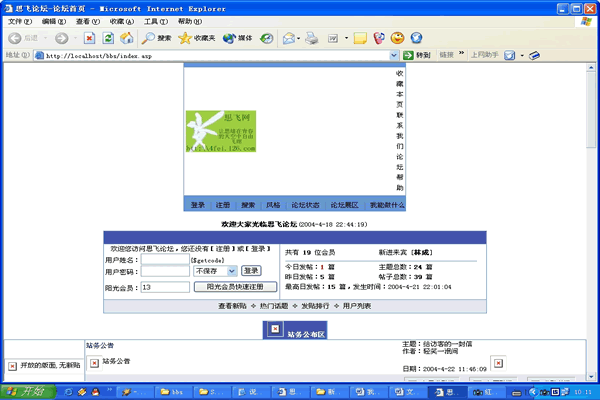
Task: Go to the browser Home page icon
Action: 126,38
